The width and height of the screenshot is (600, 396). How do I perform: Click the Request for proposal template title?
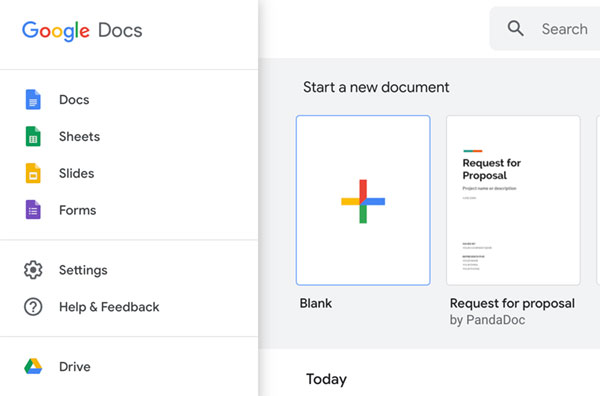512,303
